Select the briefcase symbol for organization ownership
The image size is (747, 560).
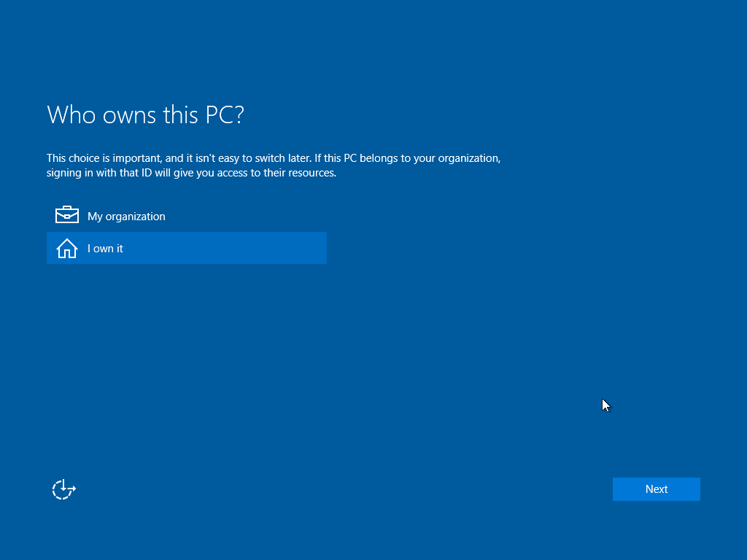(66, 214)
